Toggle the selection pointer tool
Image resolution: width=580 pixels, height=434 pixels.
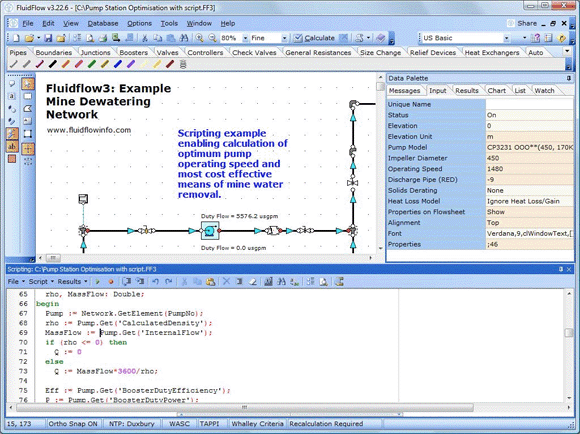click(28, 84)
